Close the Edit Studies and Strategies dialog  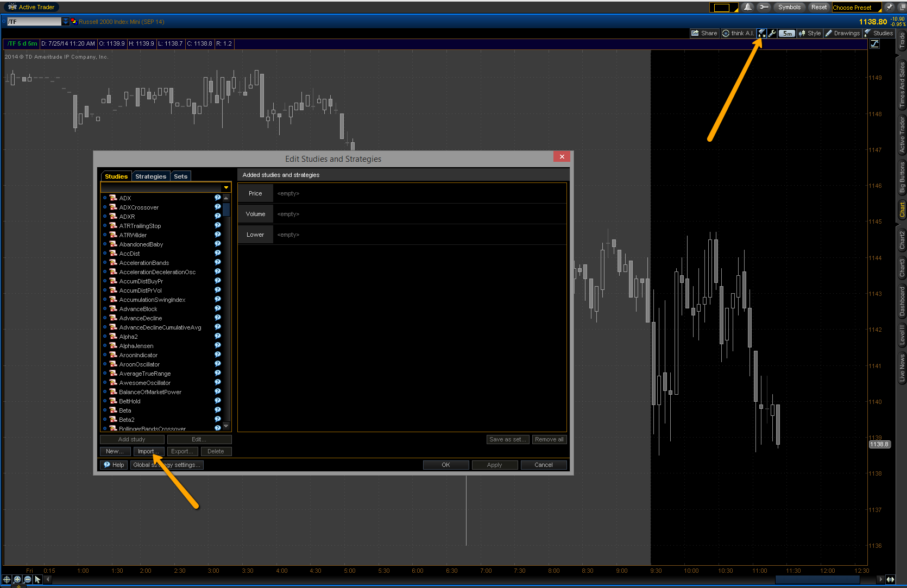tap(562, 156)
